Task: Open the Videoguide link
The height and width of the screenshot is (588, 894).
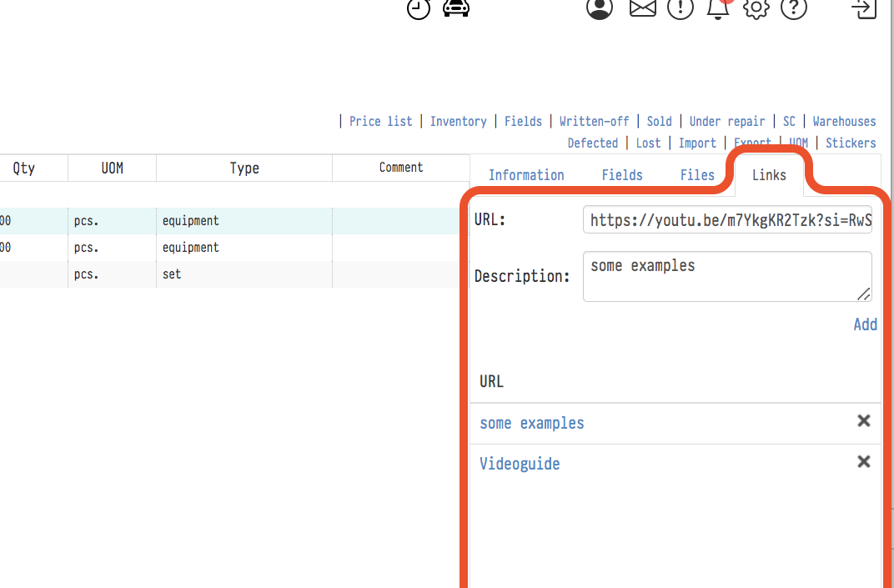Action: 520,464
